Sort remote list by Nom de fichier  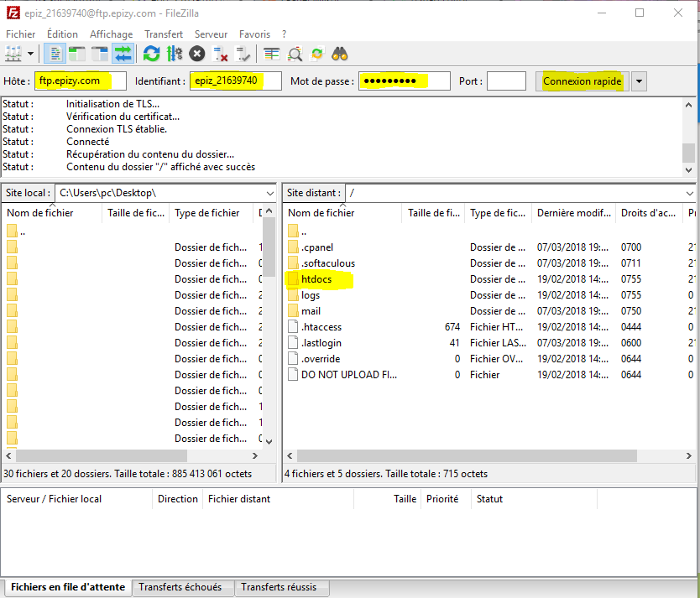click(x=342, y=213)
